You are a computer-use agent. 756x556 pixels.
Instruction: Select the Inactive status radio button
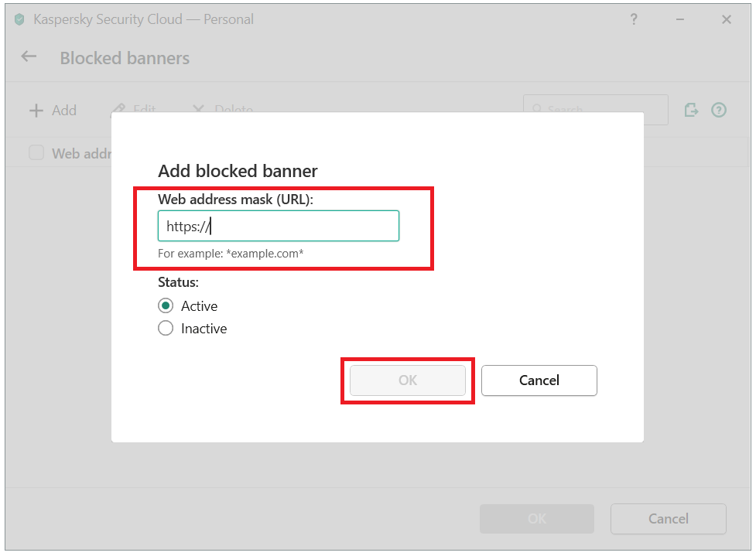(166, 328)
